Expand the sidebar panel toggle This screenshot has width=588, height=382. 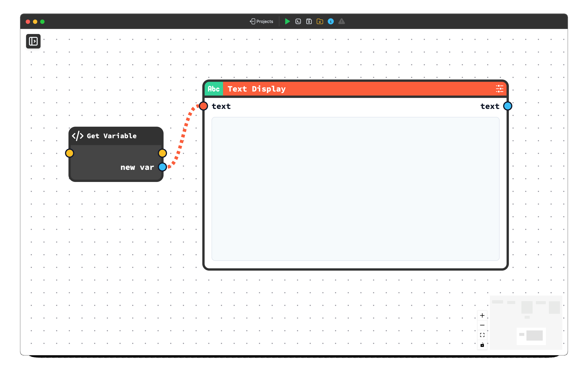point(33,41)
